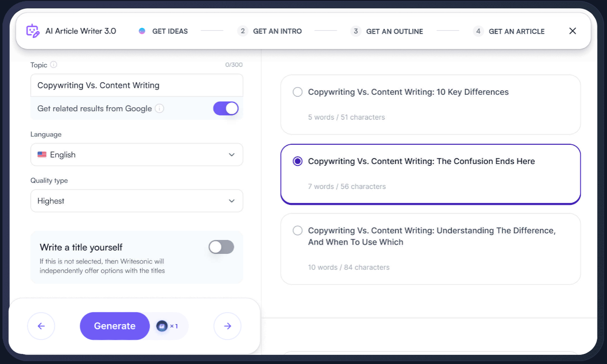Click info icon beside Get related results from Google
Image resolution: width=607 pixels, height=364 pixels.
tap(159, 109)
